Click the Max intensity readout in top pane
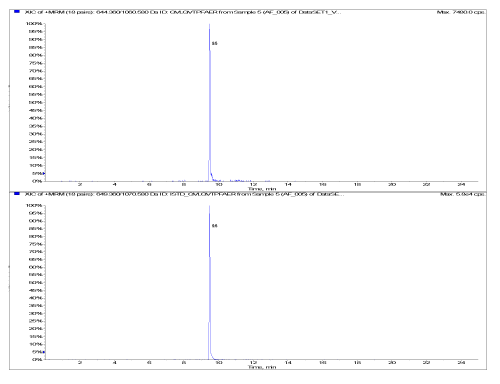The height and width of the screenshot is (384, 500). tap(460, 12)
